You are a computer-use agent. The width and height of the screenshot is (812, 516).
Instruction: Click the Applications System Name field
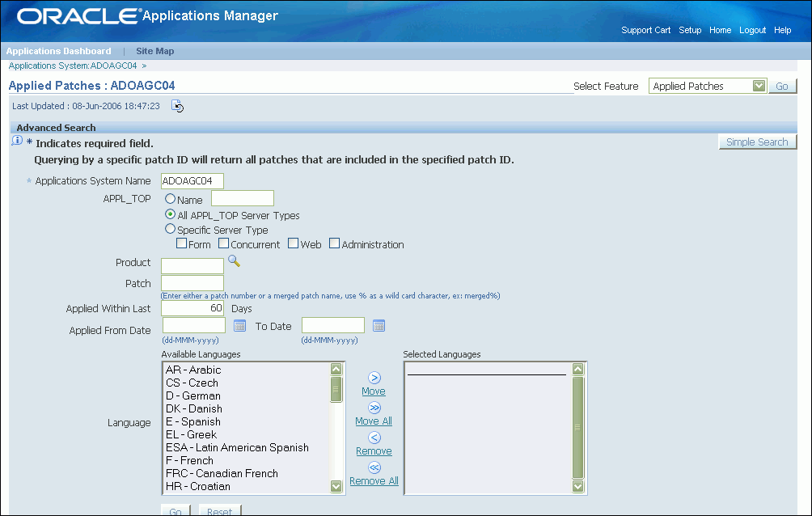coord(192,181)
